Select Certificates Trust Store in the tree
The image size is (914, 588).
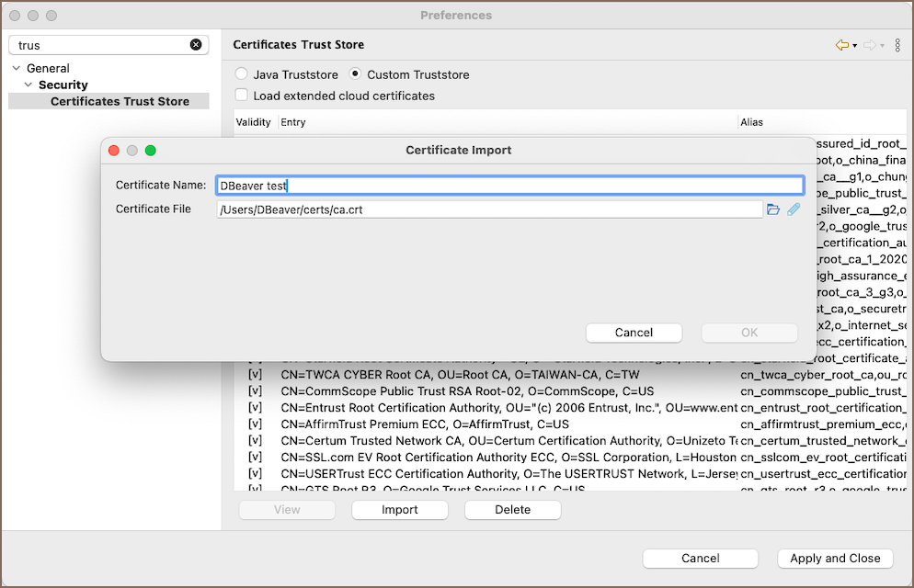[120, 102]
